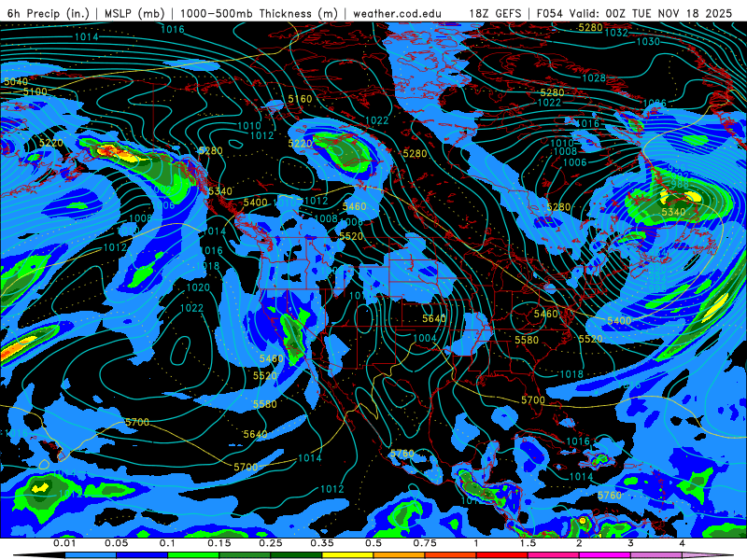The image size is (747, 560).
Task: Select the red 1 inch legend swatch
Action: [x=502, y=555]
